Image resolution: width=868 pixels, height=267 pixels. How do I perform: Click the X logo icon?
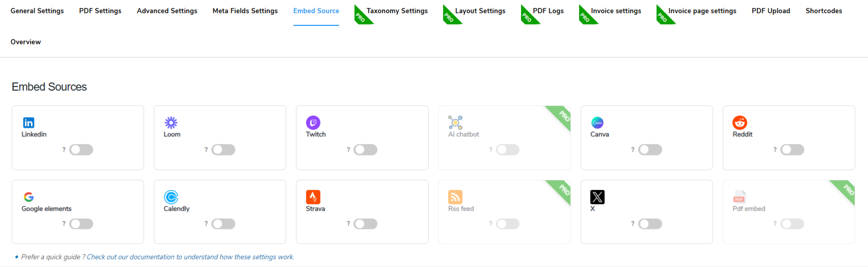point(598,197)
